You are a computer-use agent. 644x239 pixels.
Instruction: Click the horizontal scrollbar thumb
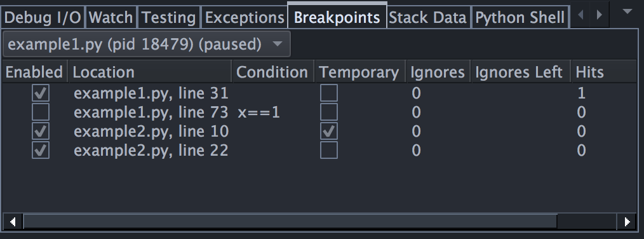click(x=290, y=222)
